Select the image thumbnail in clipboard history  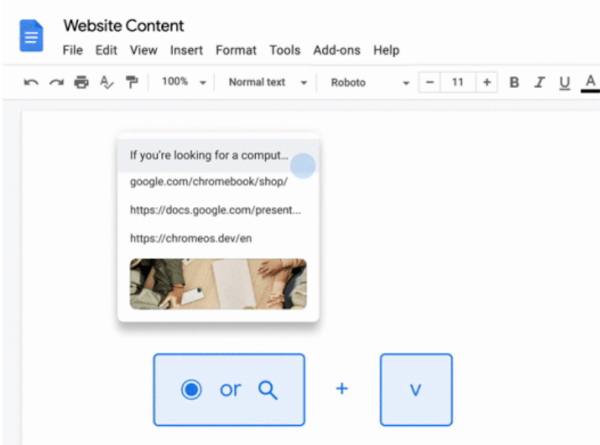(x=218, y=284)
